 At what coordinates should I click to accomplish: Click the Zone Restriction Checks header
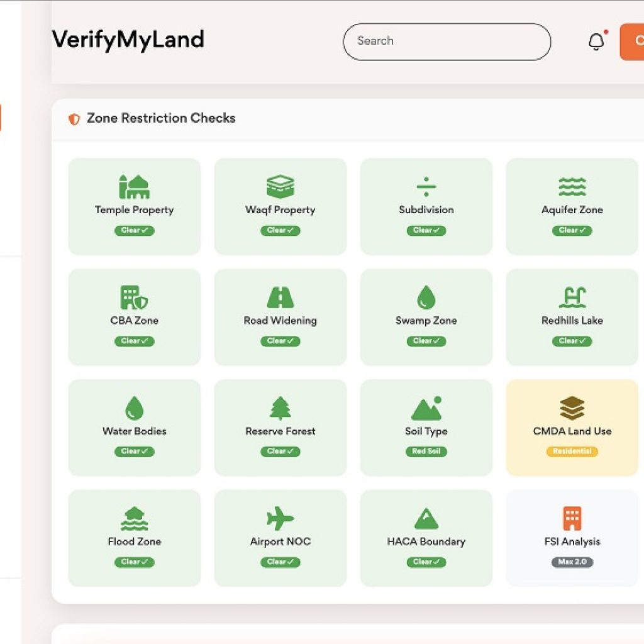coord(161,118)
